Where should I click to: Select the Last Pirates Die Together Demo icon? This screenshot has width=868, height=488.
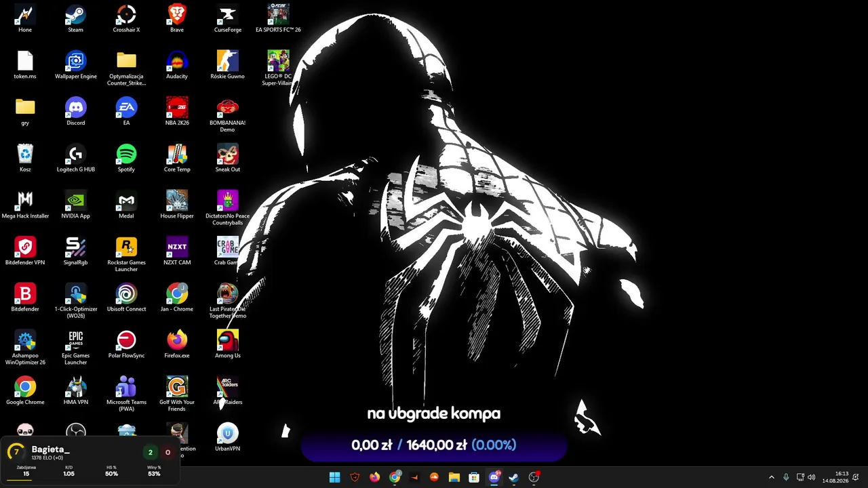point(228,302)
